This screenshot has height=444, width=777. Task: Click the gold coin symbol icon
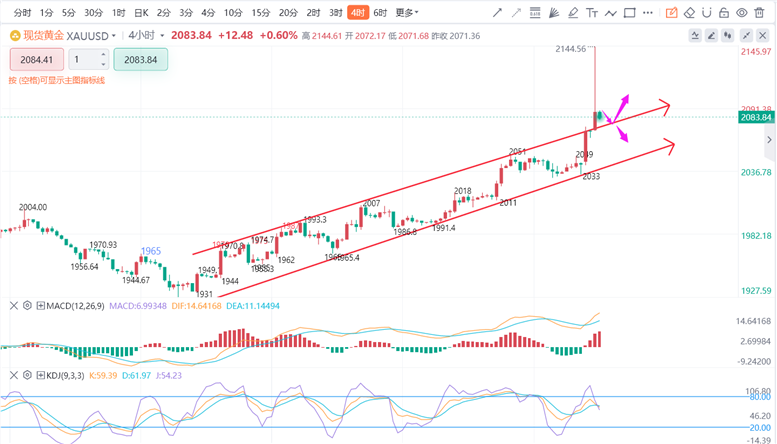click(14, 35)
